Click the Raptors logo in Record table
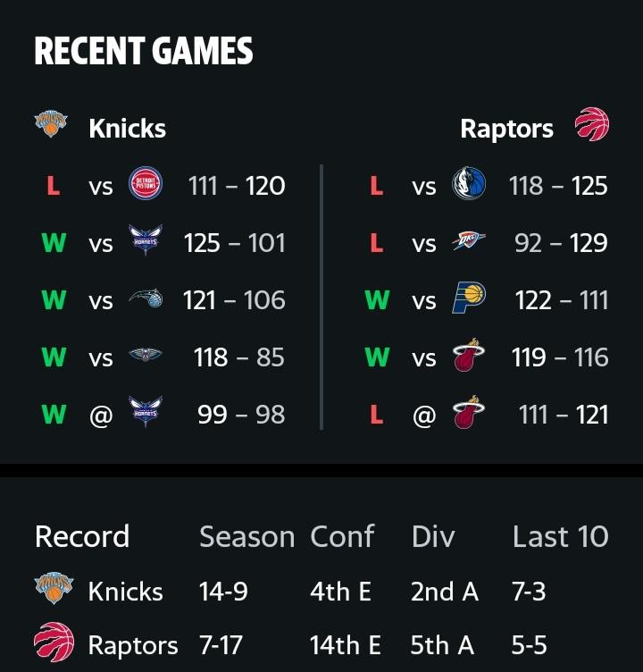This screenshot has height=672, width=643. [x=54, y=642]
